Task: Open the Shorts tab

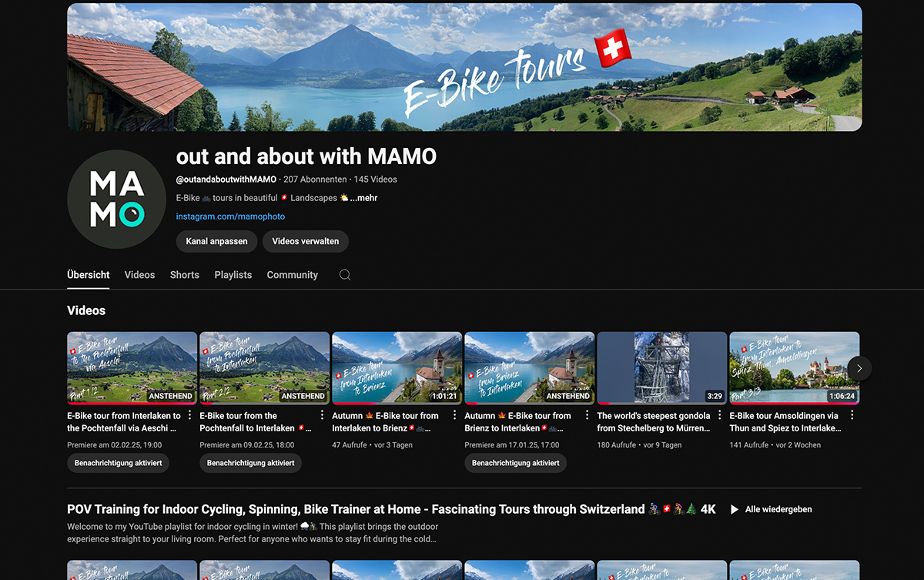Action: pos(185,275)
